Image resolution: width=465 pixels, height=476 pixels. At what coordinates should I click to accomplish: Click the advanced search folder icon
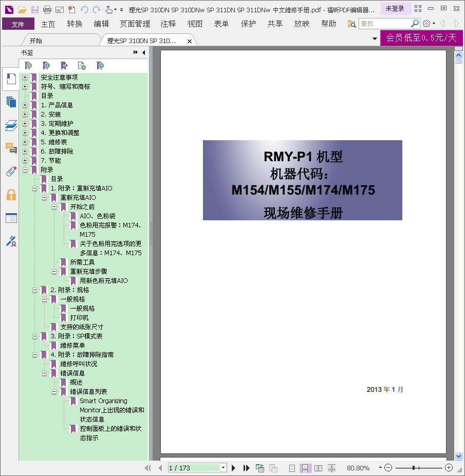(x=351, y=24)
